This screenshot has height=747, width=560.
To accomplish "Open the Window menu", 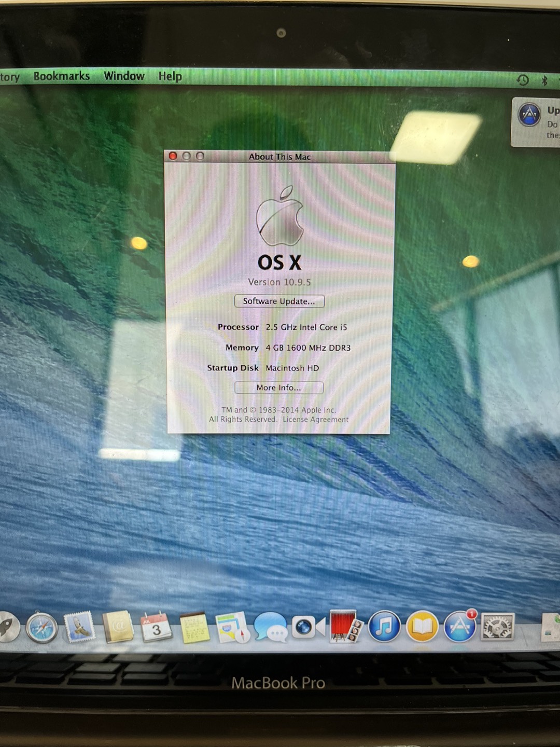I will tap(124, 76).
